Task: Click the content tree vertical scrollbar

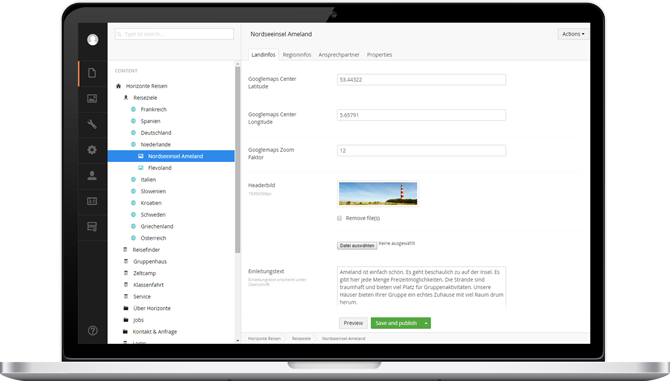Action: (238, 160)
